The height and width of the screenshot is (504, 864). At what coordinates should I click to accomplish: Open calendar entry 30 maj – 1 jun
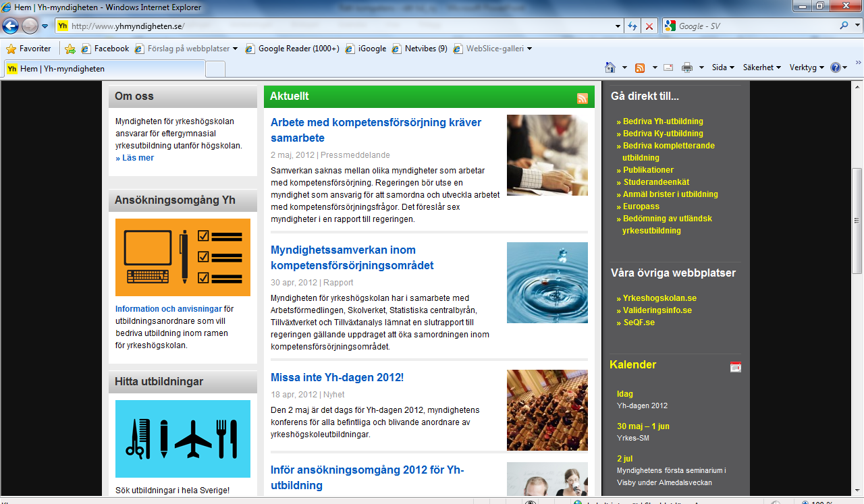(x=643, y=426)
